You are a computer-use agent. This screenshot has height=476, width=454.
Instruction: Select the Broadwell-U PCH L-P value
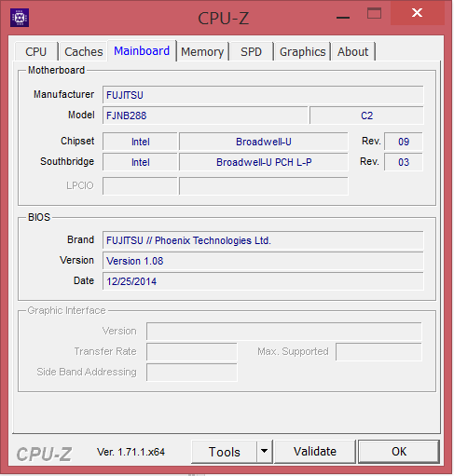(x=264, y=162)
